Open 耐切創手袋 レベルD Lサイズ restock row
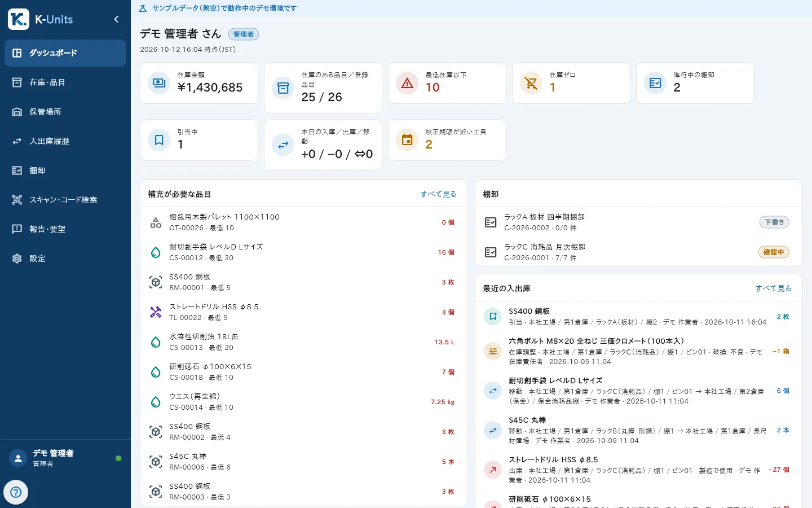812x508 pixels. pyautogui.click(x=304, y=252)
